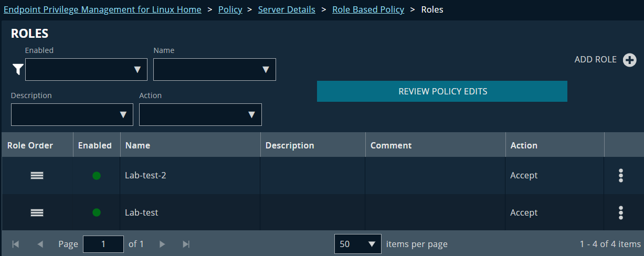Change the items per page dropdown
This screenshot has width=644, height=256.
coord(358,244)
